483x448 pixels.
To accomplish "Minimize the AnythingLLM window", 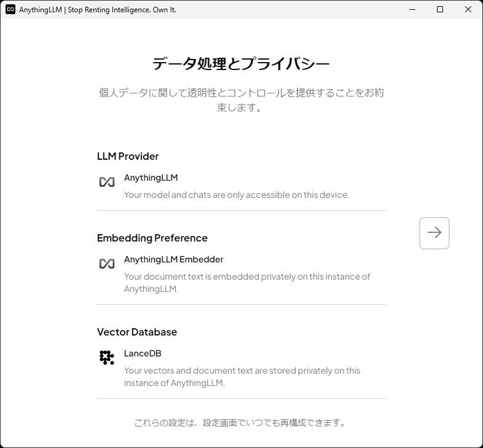I will click(x=412, y=10).
